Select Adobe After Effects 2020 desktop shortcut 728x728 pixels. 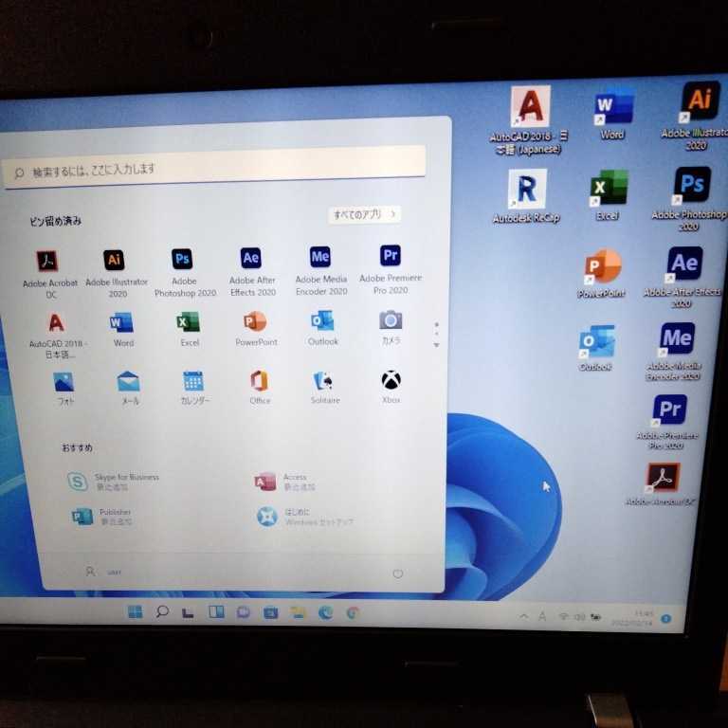(682, 278)
